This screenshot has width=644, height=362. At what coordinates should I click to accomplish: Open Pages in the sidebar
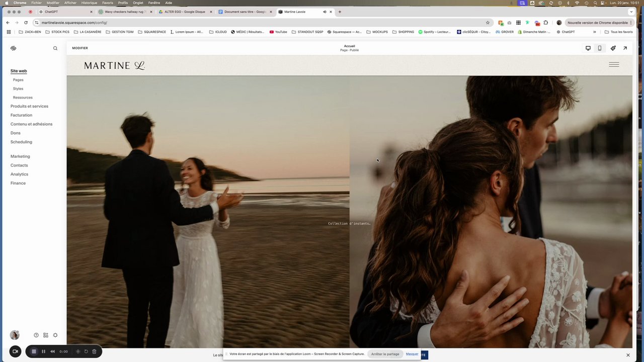[x=18, y=80]
